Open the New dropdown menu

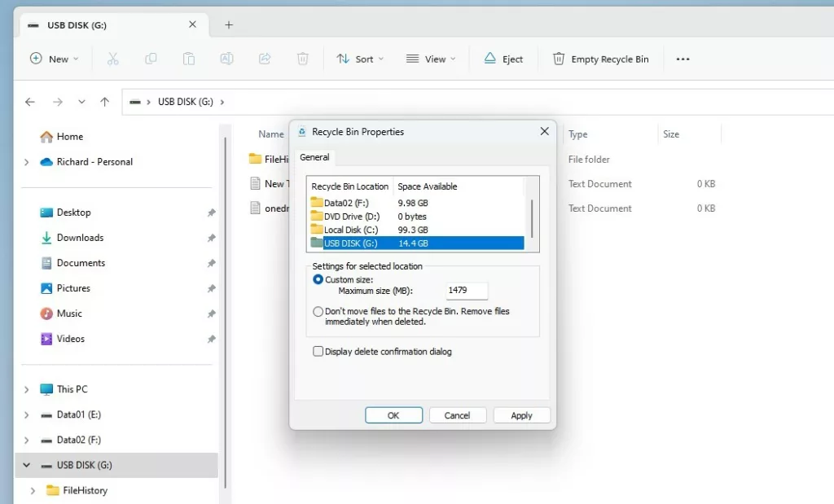pos(55,59)
